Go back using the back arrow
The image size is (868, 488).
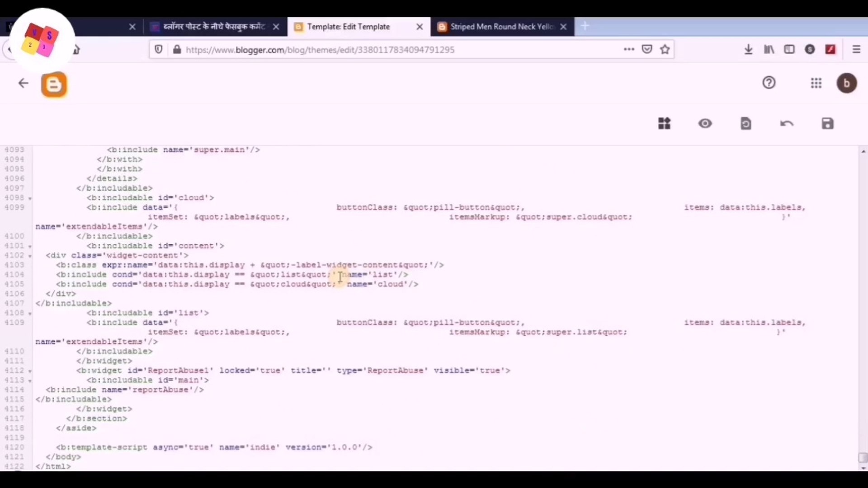(x=23, y=83)
